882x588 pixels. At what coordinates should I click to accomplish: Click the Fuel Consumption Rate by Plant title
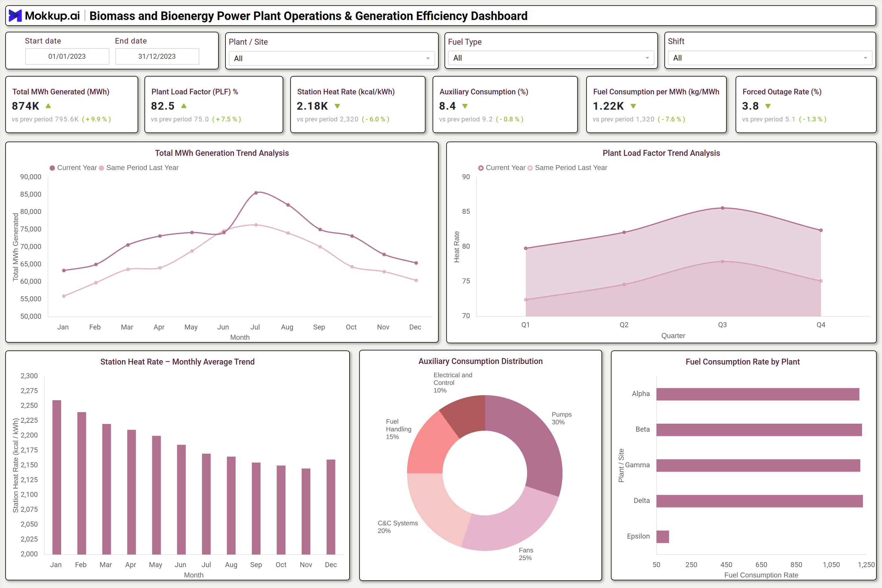pos(743,362)
